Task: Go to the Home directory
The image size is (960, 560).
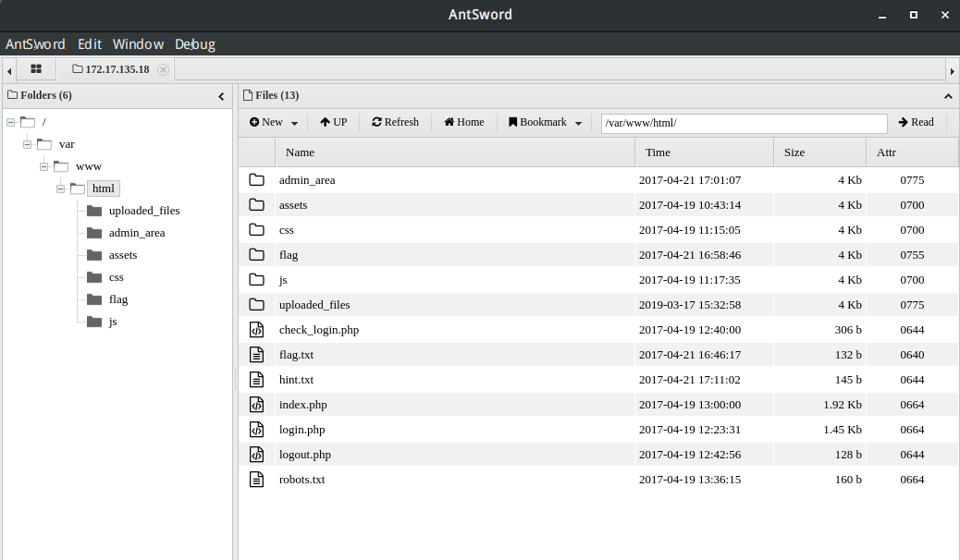Action: click(x=464, y=122)
